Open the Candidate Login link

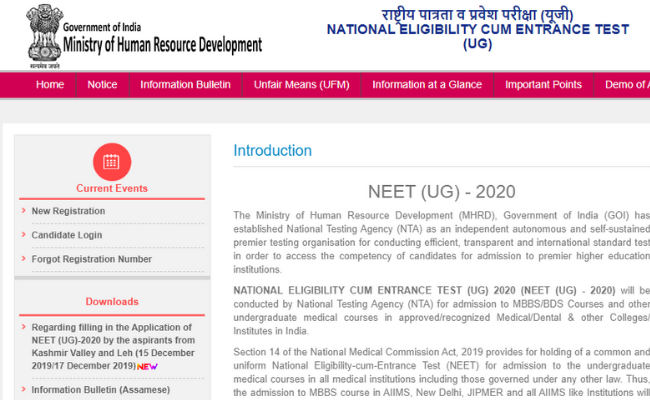(67, 235)
